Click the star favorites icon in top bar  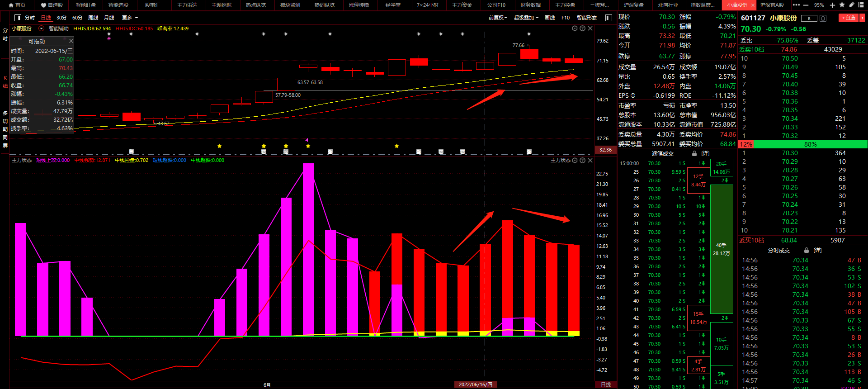[842, 5]
